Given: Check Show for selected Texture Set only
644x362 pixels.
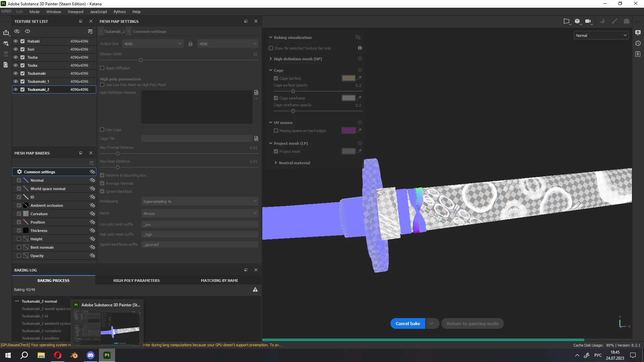Looking at the screenshot, I should coord(271,48).
